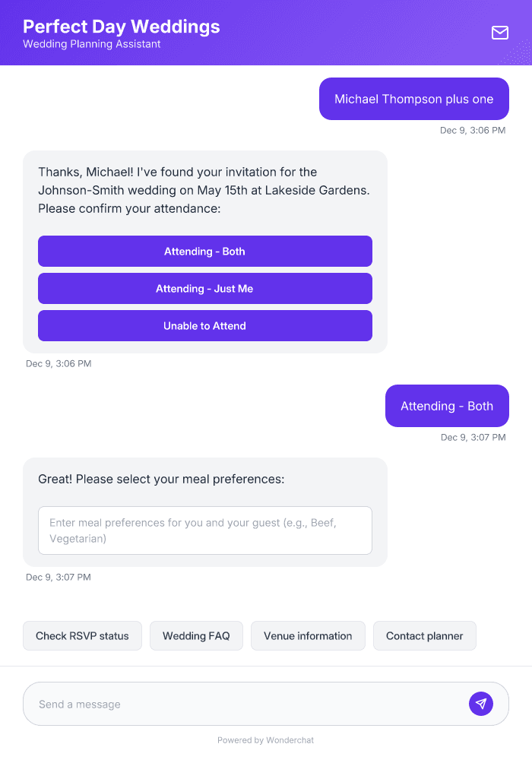The height and width of the screenshot is (760, 532).
Task: Click the 'Send a message' input box
Action: pos(228,703)
